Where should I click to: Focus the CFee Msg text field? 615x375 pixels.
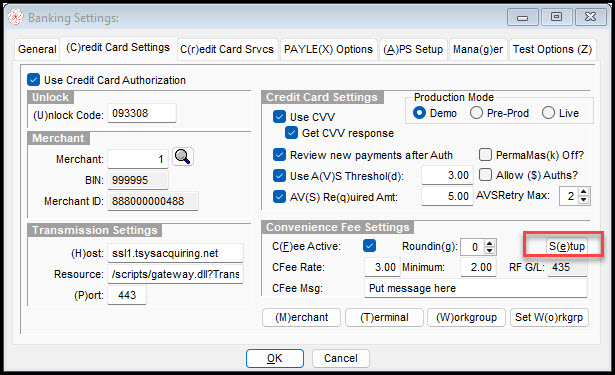[476, 288]
